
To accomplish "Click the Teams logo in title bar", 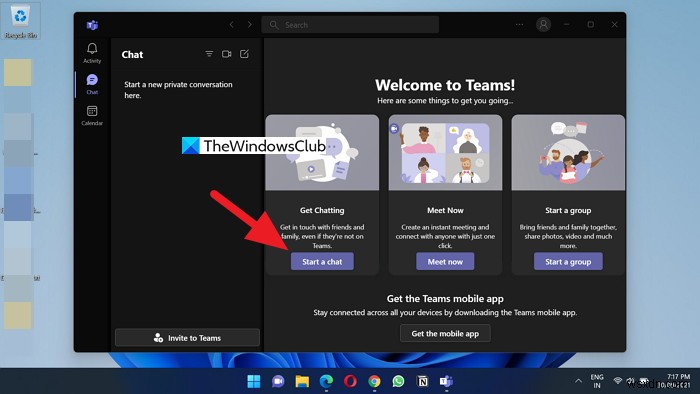I will (92, 25).
